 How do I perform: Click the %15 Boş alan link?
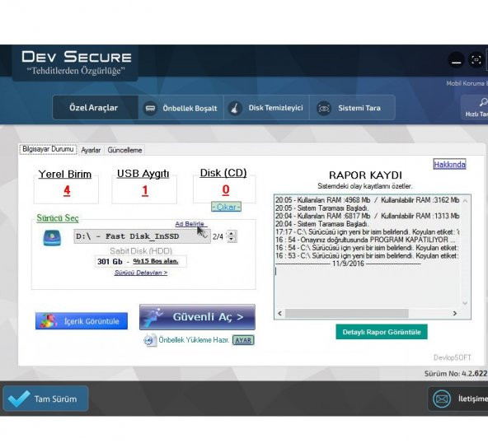click(156, 261)
